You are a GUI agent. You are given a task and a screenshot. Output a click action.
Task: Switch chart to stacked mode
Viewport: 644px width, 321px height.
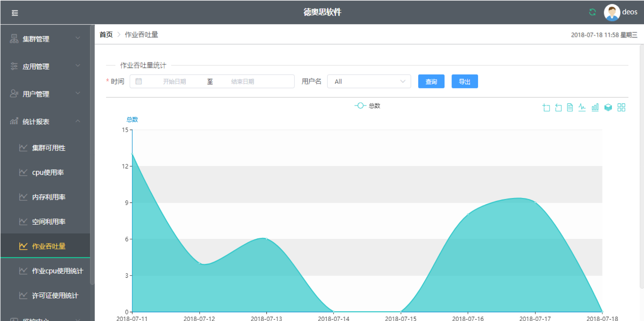(x=608, y=107)
